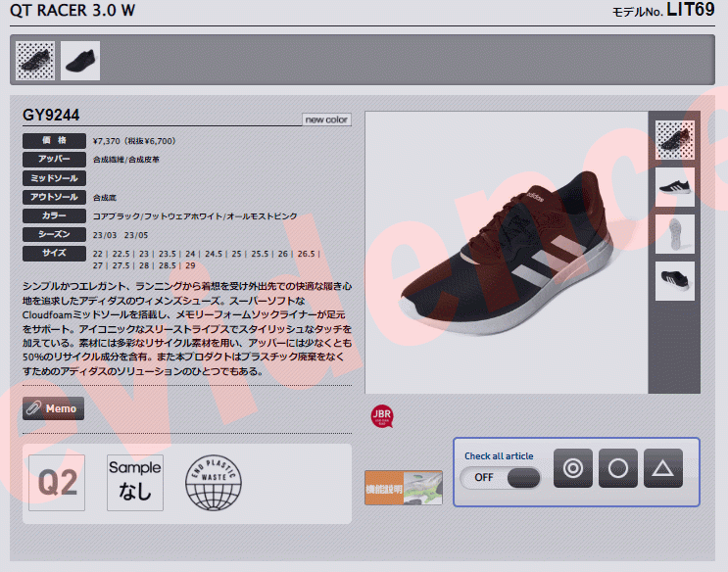
Task: Click the model number LIT69
Action: click(x=691, y=10)
